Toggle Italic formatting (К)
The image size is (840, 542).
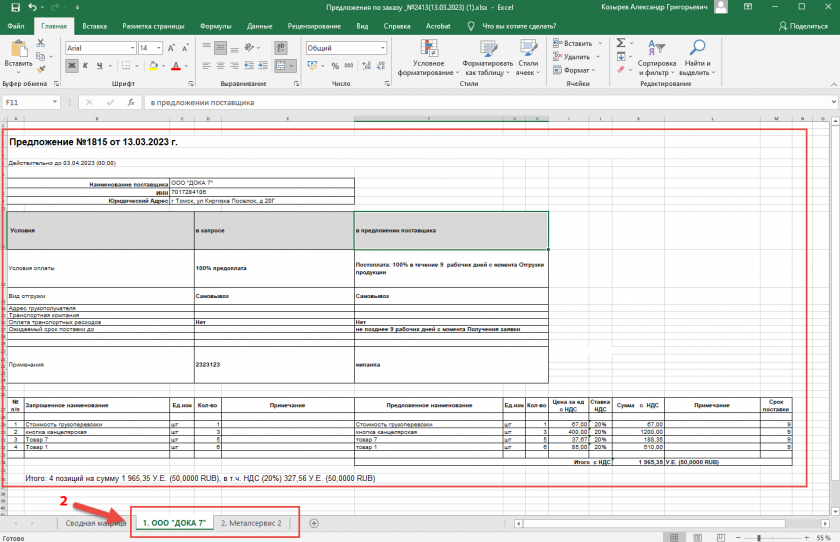point(86,66)
